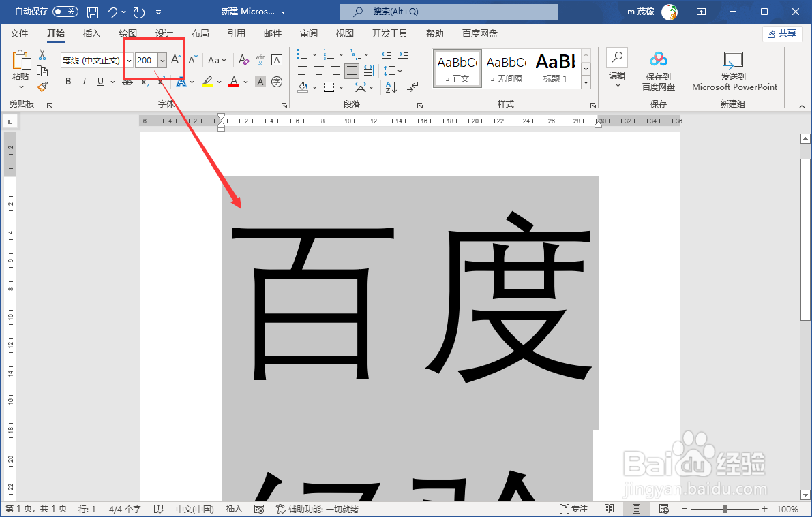The image size is (812, 517).
Task: Toggle the 自动保存 switch
Action: [x=65, y=12]
